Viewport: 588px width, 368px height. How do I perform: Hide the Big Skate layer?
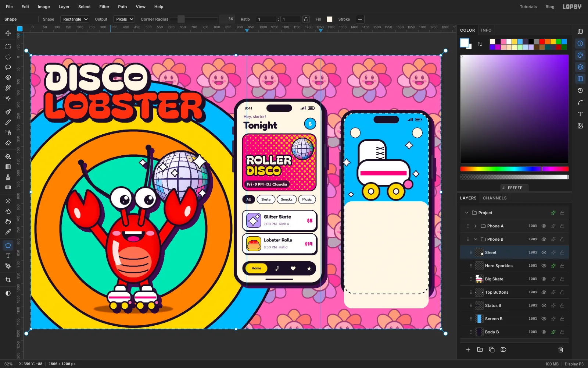pyautogui.click(x=544, y=279)
